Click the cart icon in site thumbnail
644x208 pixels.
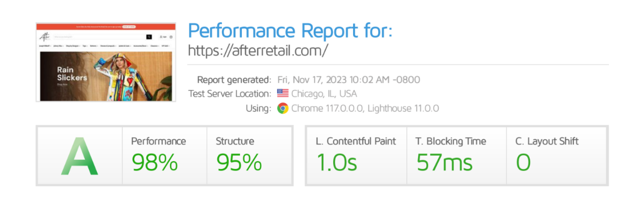click(x=171, y=37)
